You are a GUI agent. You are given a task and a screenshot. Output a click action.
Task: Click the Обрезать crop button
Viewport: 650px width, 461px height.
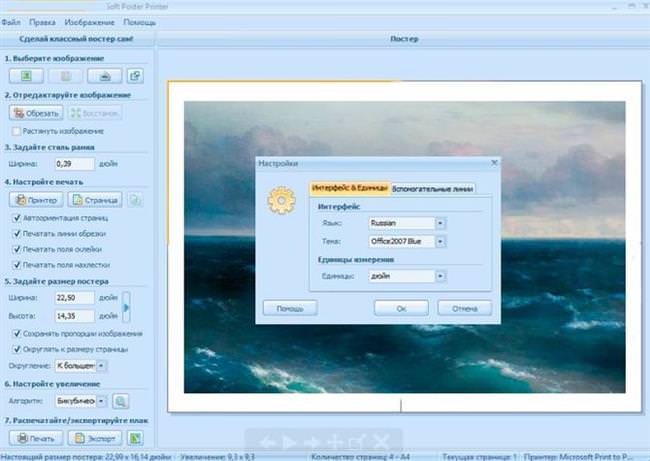(x=36, y=113)
